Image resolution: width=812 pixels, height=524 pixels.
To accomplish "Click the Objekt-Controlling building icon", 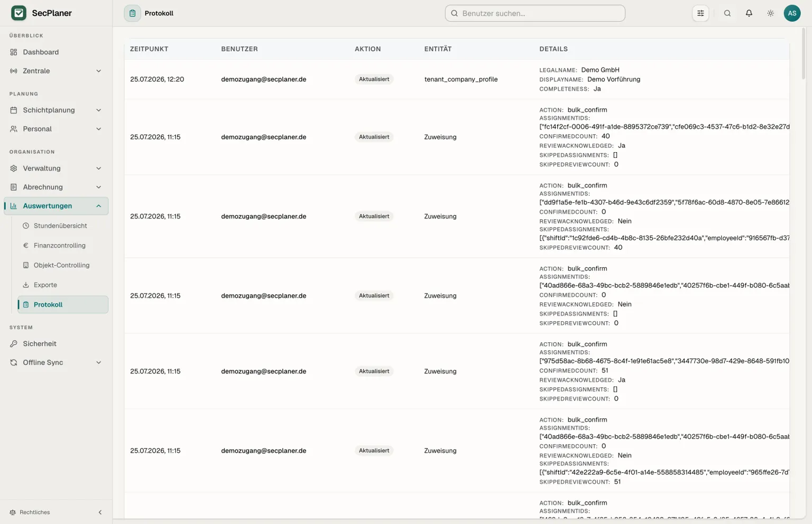I will [x=26, y=265].
